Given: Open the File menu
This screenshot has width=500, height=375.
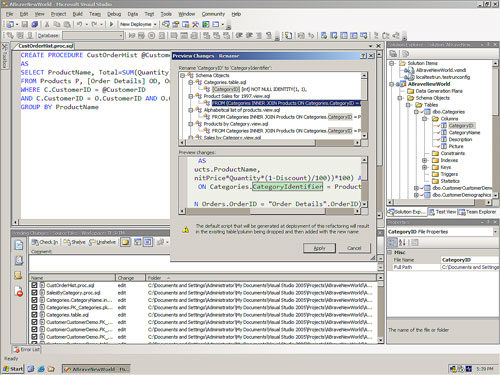Looking at the screenshot, I should coord(10,14).
